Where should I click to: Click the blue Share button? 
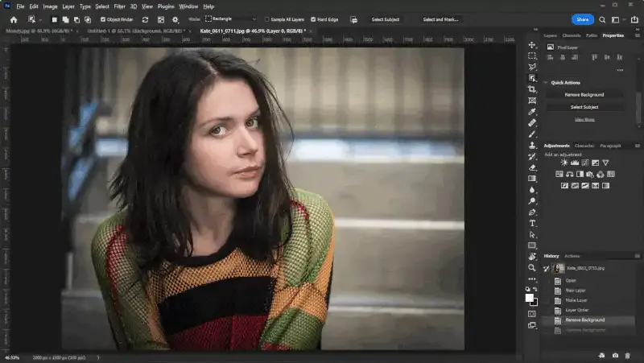583,19
